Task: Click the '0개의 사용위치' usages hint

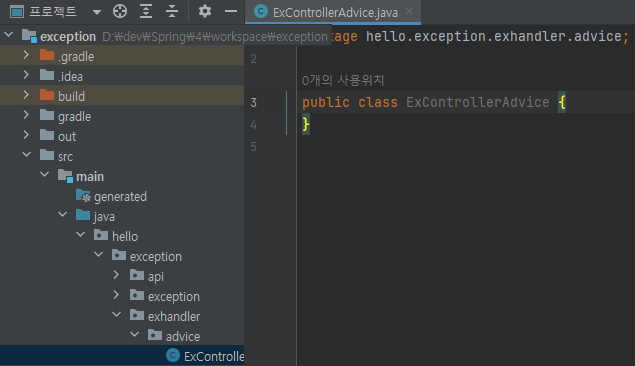Action: click(x=343, y=80)
